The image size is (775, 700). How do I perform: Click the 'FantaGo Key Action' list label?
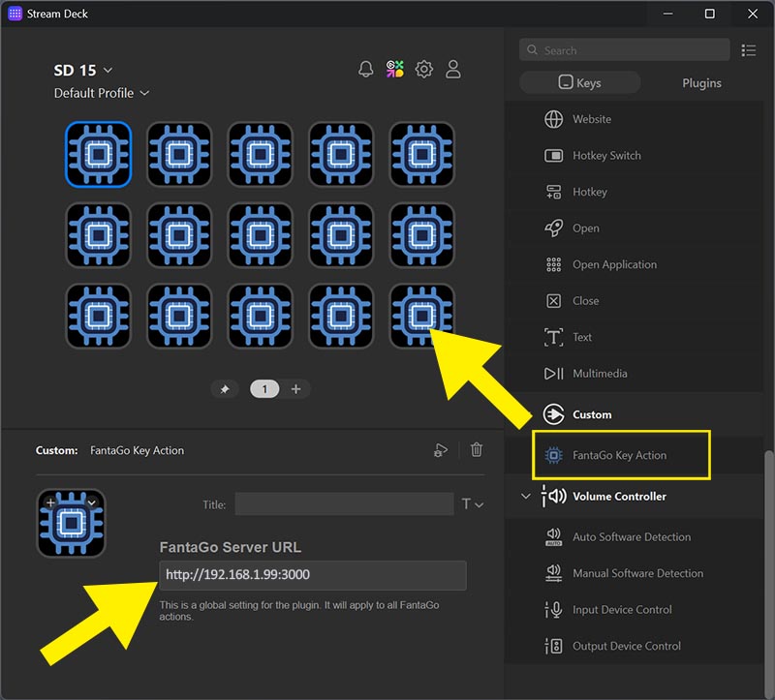click(x=619, y=455)
